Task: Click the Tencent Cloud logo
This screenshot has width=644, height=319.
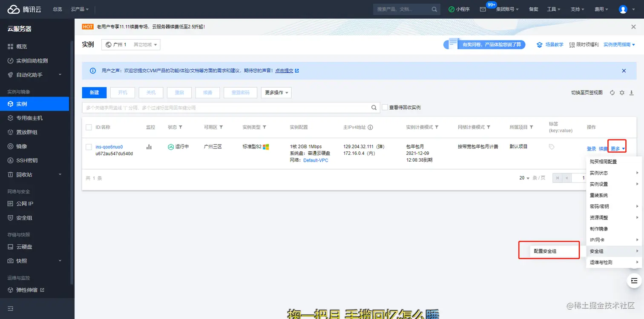Action: [25, 9]
